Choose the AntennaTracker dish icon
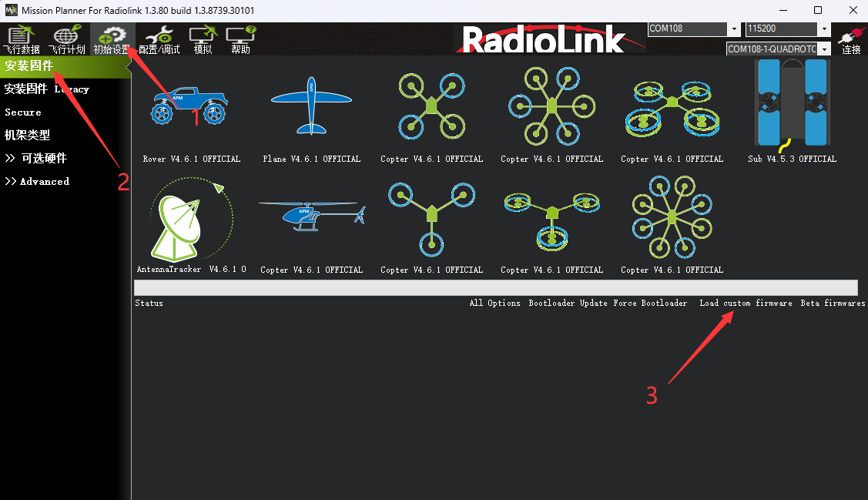 (x=191, y=220)
